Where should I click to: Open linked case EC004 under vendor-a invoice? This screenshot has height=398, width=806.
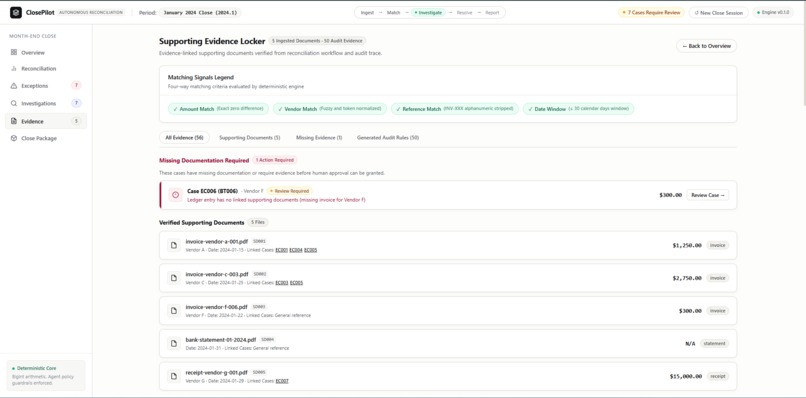coord(296,250)
